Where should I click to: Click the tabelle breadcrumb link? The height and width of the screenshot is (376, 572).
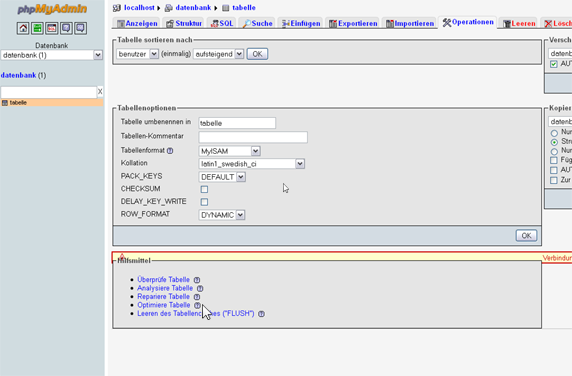[x=244, y=8]
